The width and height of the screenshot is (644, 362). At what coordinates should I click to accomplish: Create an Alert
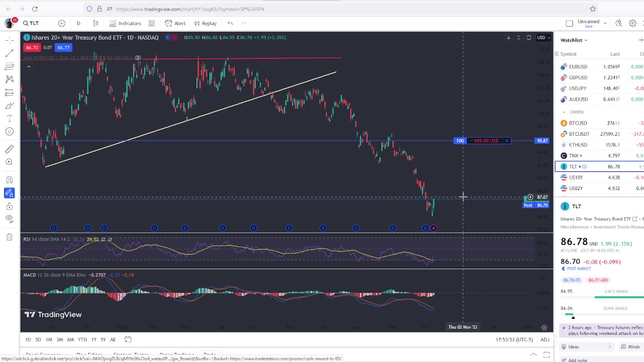(176, 23)
